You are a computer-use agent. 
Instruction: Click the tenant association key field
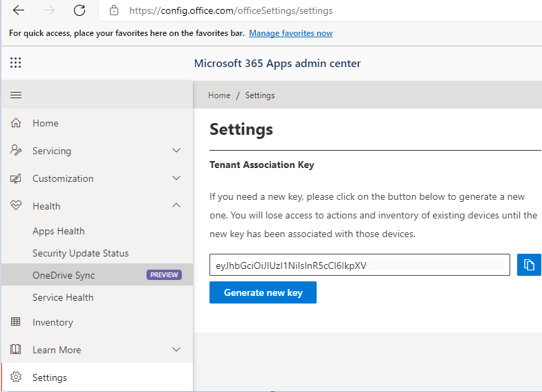359,265
